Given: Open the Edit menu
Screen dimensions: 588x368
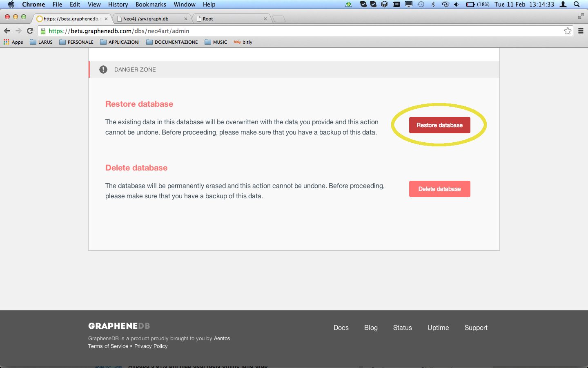Looking at the screenshot, I should [x=75, y=4].
